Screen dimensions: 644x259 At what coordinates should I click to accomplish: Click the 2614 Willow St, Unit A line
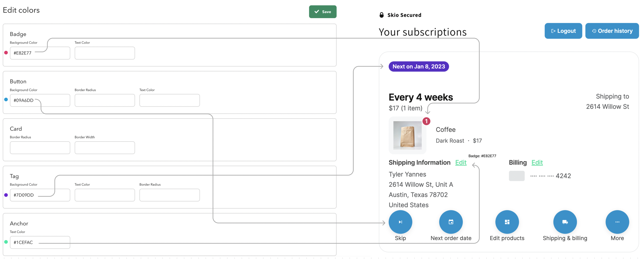pyautogui.click(x=421, y=184)
